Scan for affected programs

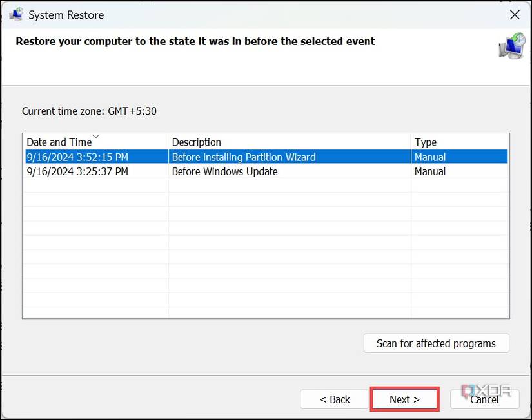(x=437, y=343)
